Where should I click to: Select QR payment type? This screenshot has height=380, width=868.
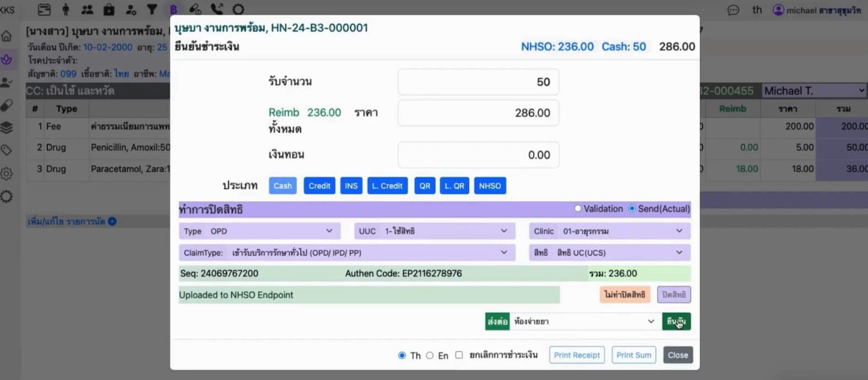coord(425,186)
